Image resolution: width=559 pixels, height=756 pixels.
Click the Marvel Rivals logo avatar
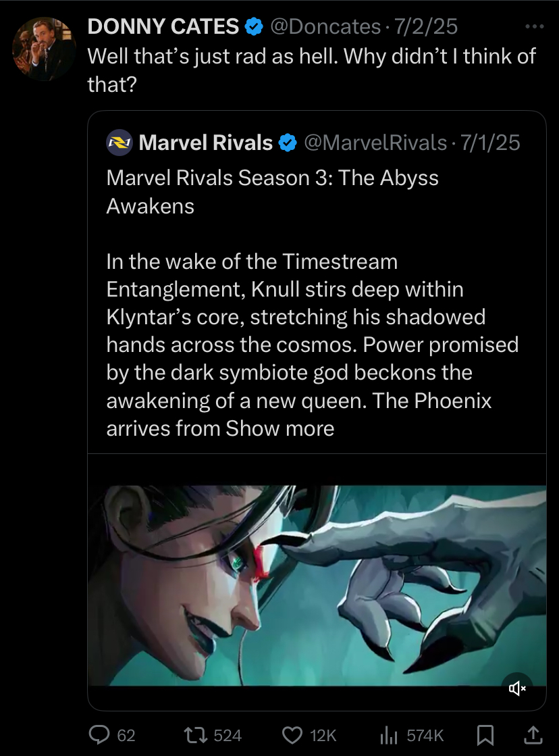click(x=119, y=143)
